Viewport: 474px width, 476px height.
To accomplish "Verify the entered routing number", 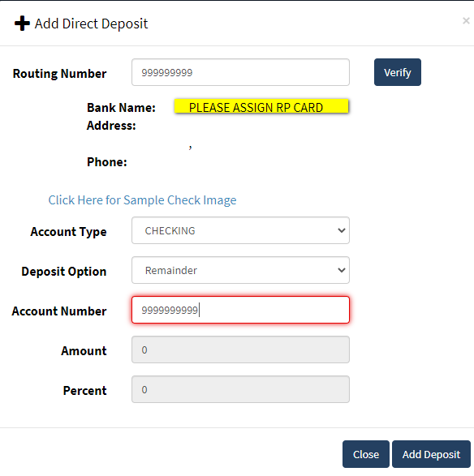I will [x=398, y=72].
